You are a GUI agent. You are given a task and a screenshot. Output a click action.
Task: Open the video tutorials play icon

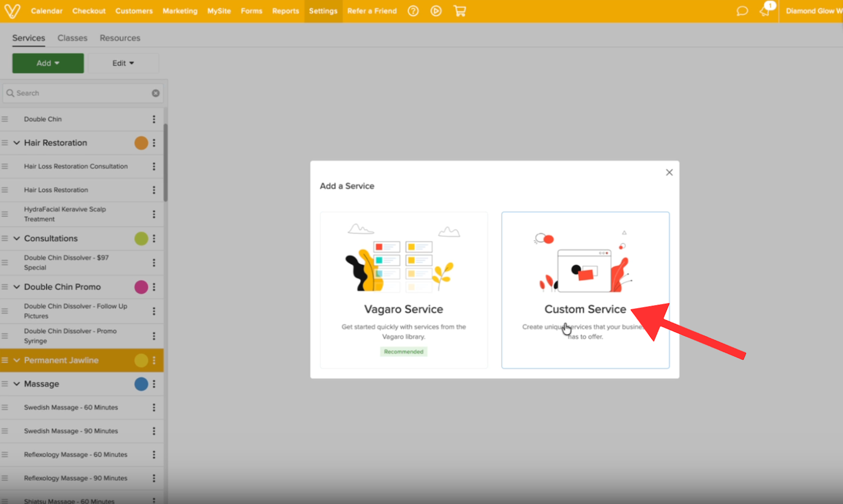(x=436, y=11)
